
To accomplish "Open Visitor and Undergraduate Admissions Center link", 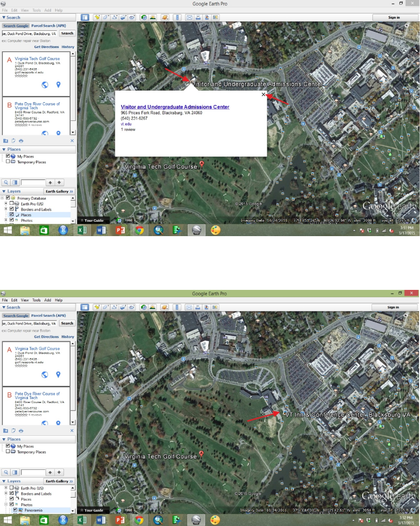I will click(x=175, y=107).
